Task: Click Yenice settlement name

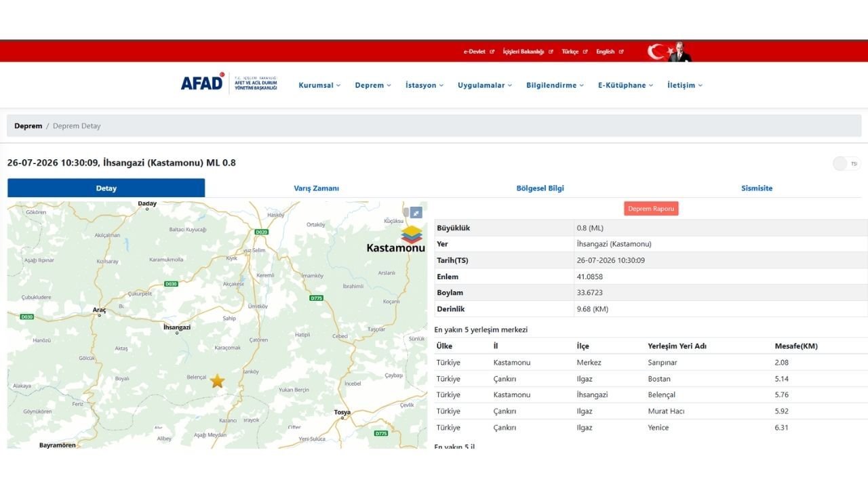Action: (658, 428)
